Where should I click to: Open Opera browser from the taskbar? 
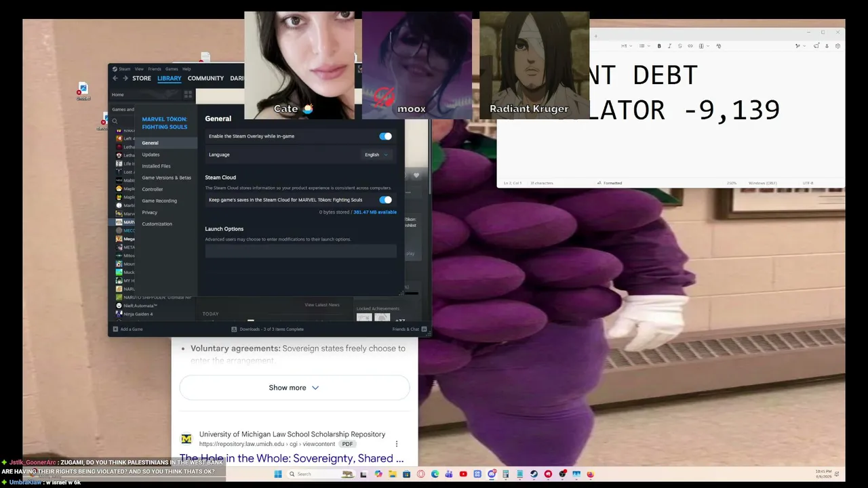(x=421, y=474)
